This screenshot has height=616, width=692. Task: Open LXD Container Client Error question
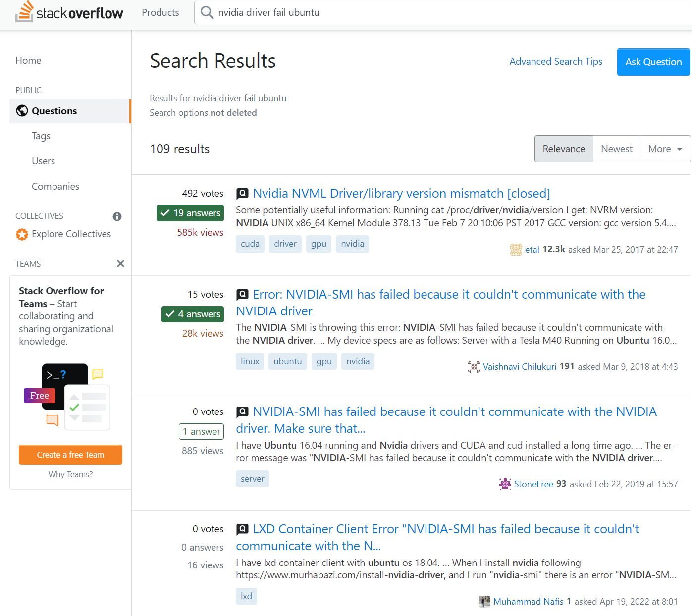pyautogui.click(x=437, y=537)
